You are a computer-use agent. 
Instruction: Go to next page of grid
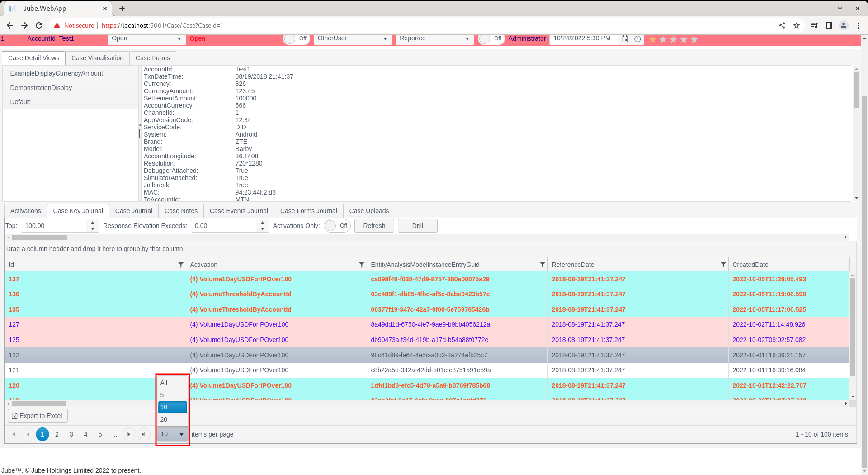pos(129,434)
